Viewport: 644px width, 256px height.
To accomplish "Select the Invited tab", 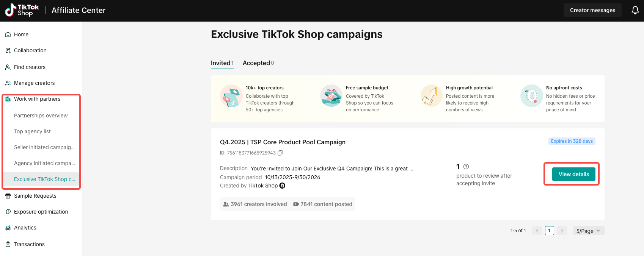I will click(222, 63).
